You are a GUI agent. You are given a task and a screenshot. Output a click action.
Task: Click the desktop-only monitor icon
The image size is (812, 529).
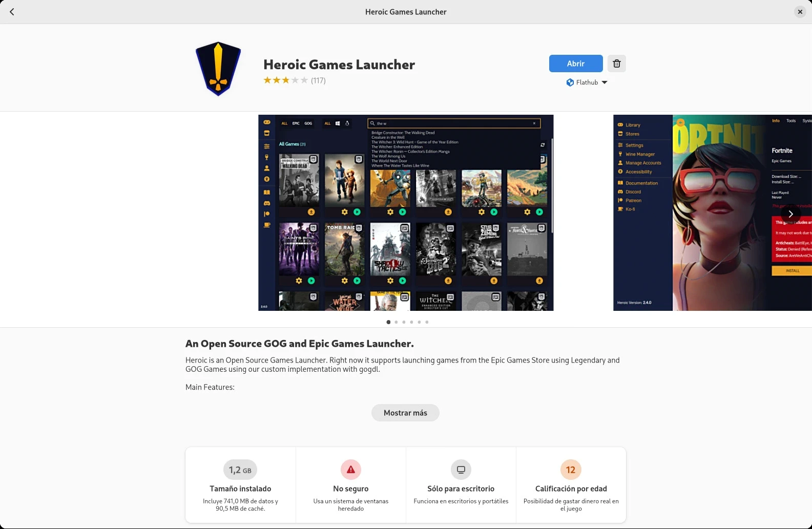click(x=461, y=470)
